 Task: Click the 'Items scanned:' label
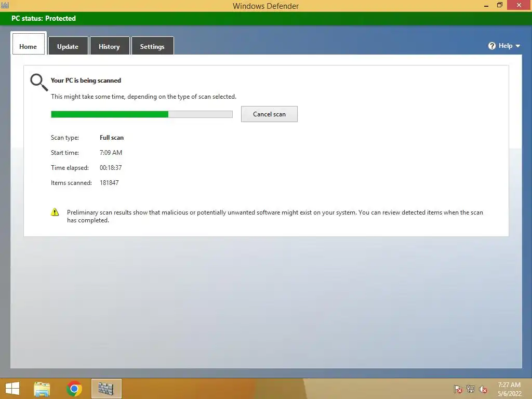pos(71,182)
